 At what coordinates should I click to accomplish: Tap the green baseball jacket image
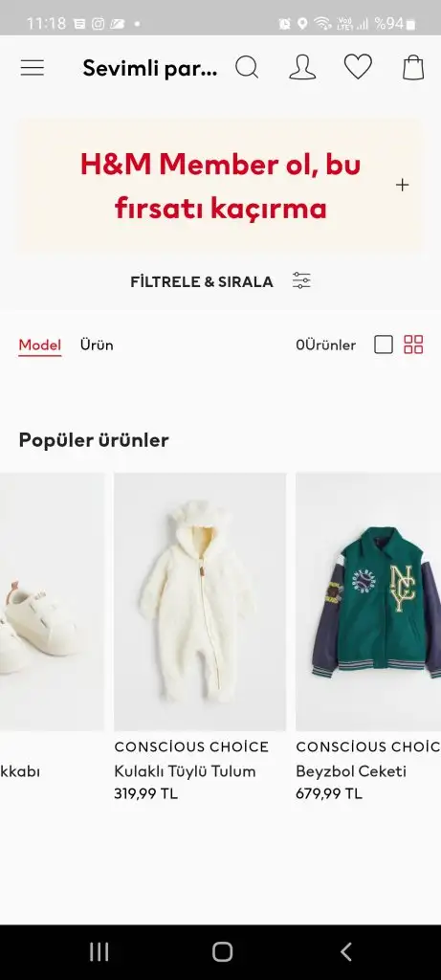368,602
